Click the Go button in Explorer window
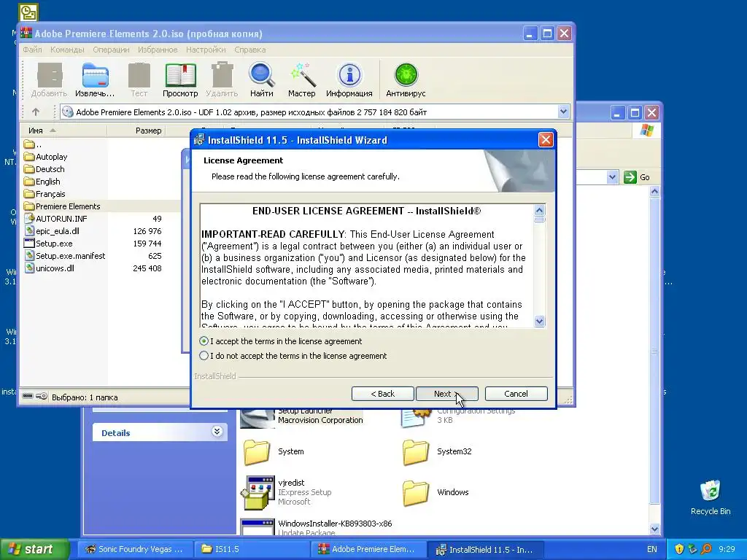This screenshot has width=747, height=560. tap(636, 177)
